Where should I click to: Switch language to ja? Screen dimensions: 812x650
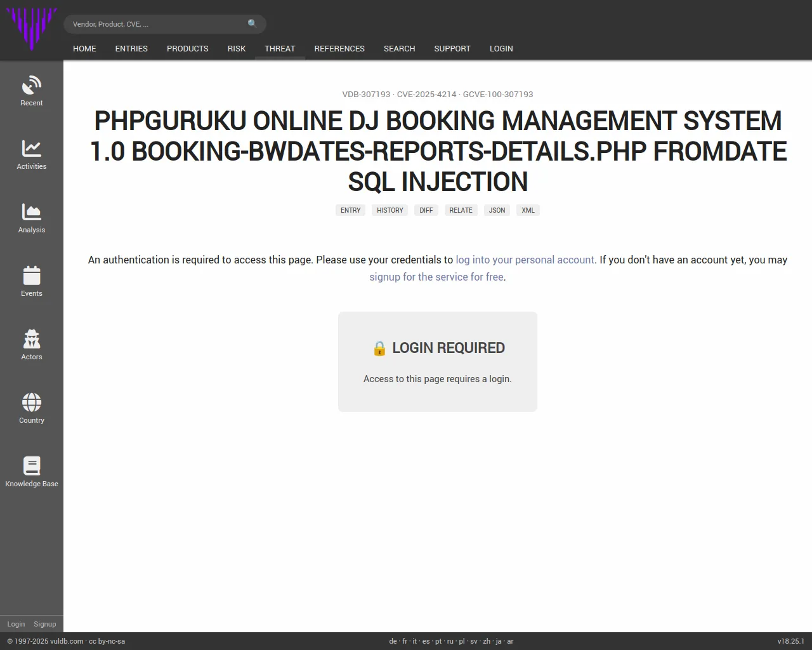(x=499, y=641)
